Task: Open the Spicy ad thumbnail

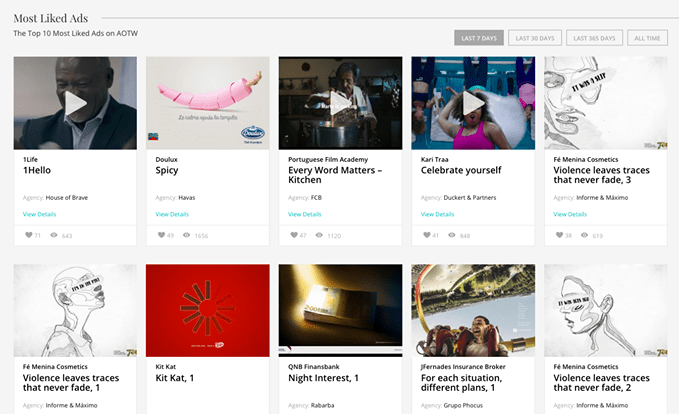Action: (208, 103)
